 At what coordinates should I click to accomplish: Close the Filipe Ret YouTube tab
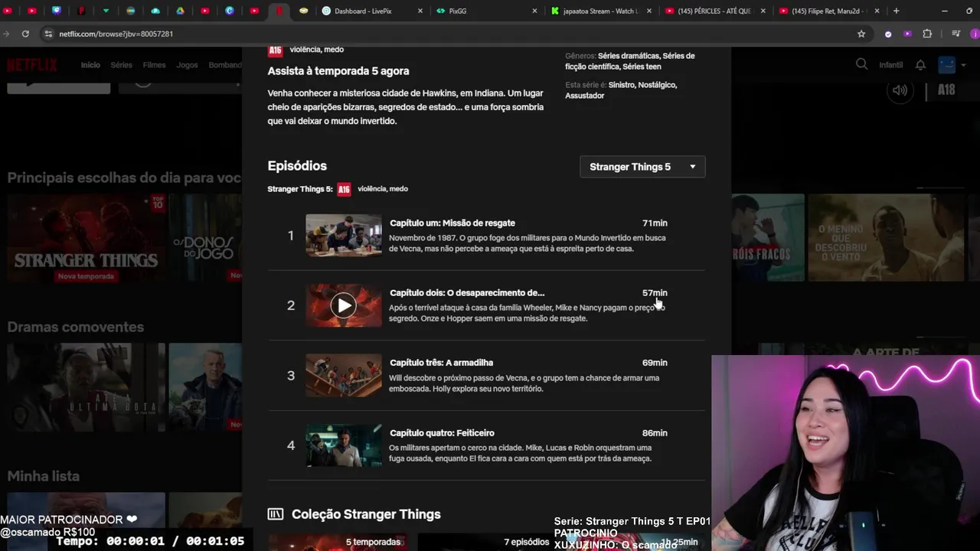pos(877,11)
